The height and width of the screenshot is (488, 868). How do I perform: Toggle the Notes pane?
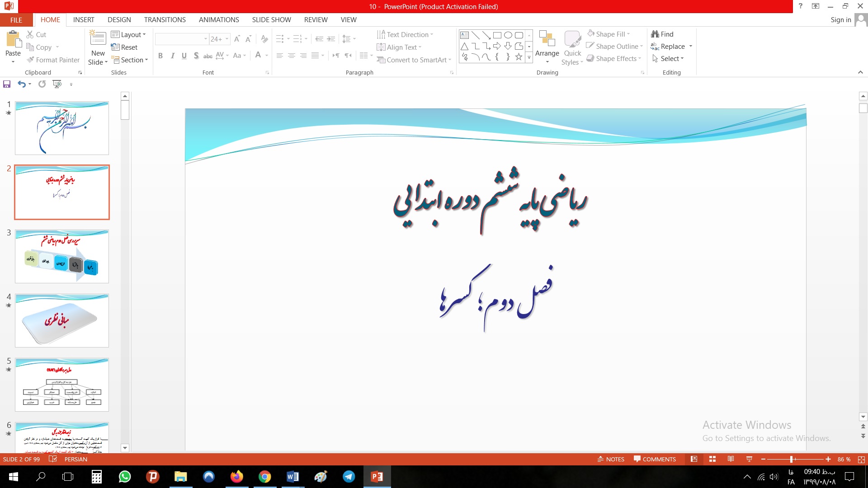coord(611,459)
